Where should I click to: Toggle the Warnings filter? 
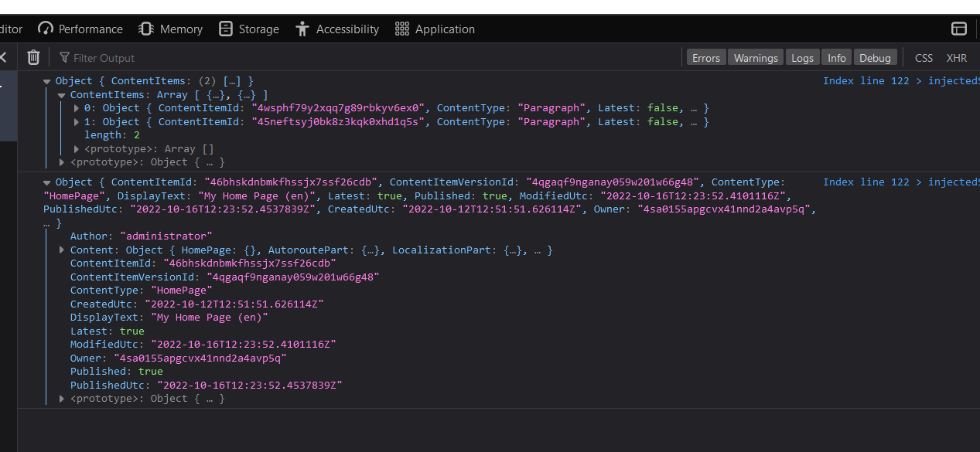coord(756,58)
